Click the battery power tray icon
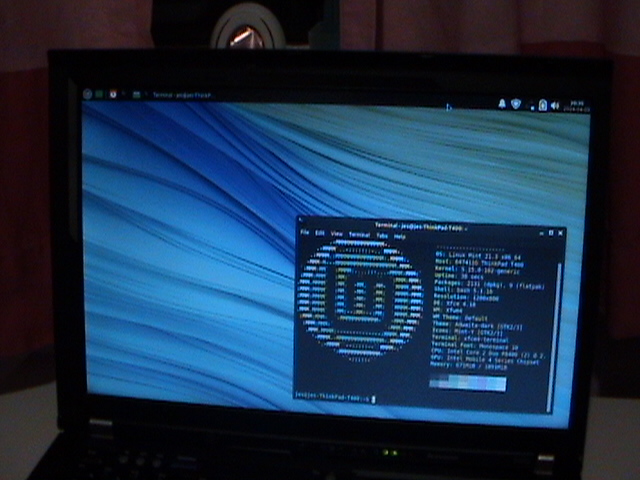Screen dimensions: 640x480 542,106
